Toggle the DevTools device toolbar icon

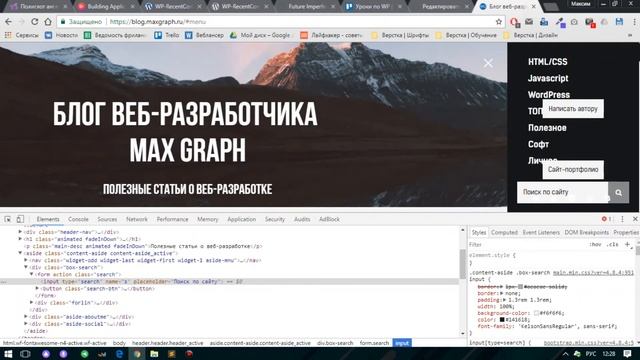(x=20, y=219)
